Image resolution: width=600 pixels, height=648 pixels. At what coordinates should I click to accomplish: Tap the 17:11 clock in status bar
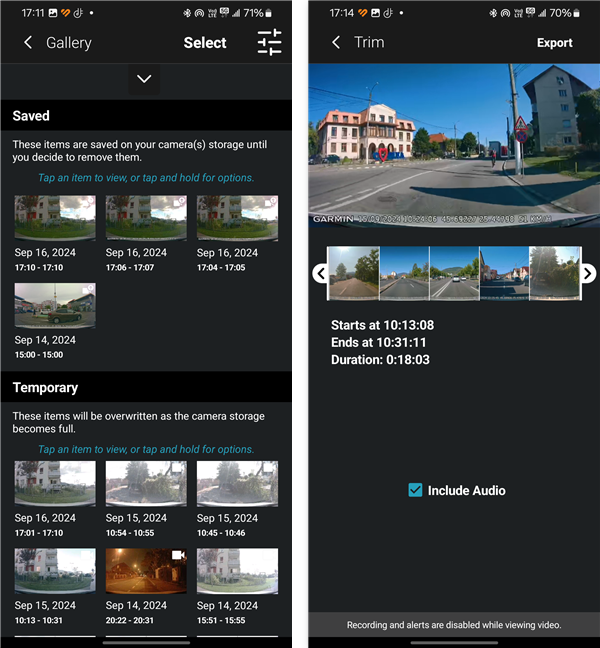pyautogui.click(x=33, y=13)
